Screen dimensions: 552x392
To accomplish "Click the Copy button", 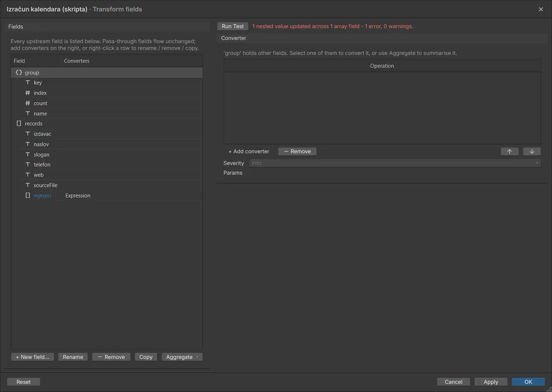I will point(146,357).
